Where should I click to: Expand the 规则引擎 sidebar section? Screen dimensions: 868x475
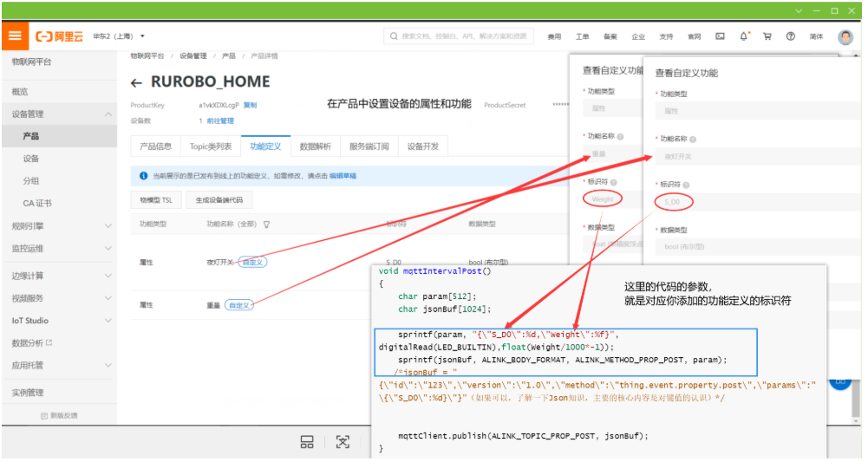coord(59,226)
